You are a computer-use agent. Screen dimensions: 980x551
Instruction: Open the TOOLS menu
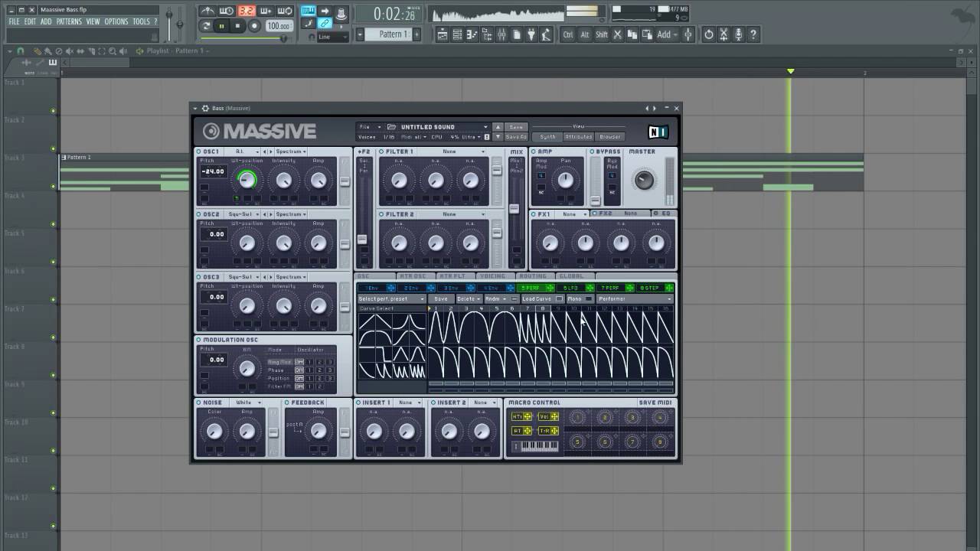(x=142, y=21)
